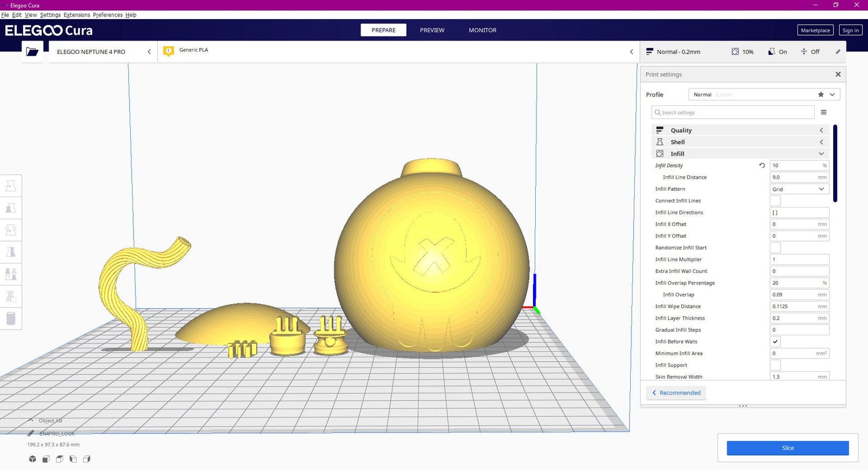The height and width of the screenshot is (470, 868).
Task: Click the Slice button
Action: click(x=788, y=448)
